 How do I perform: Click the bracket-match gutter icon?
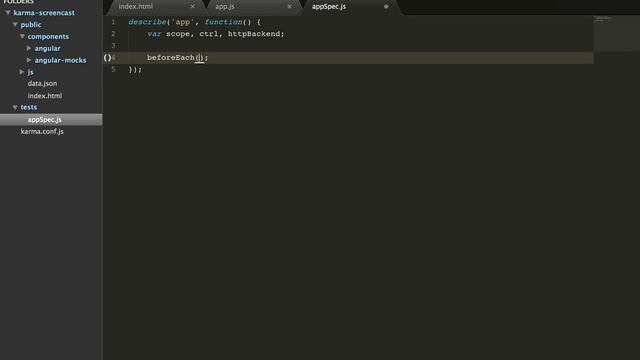(x=107, y=58)
